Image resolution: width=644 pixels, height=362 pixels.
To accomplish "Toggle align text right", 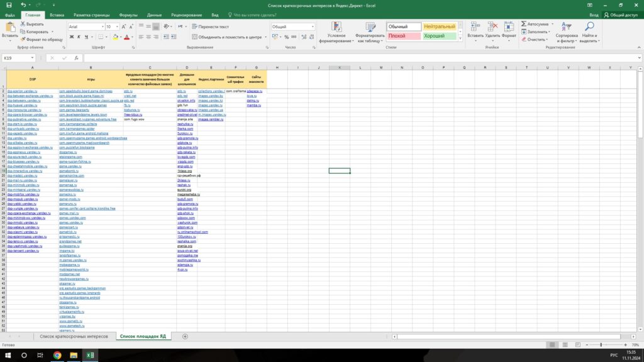I will pyautogui.click(x=156, y=37).
